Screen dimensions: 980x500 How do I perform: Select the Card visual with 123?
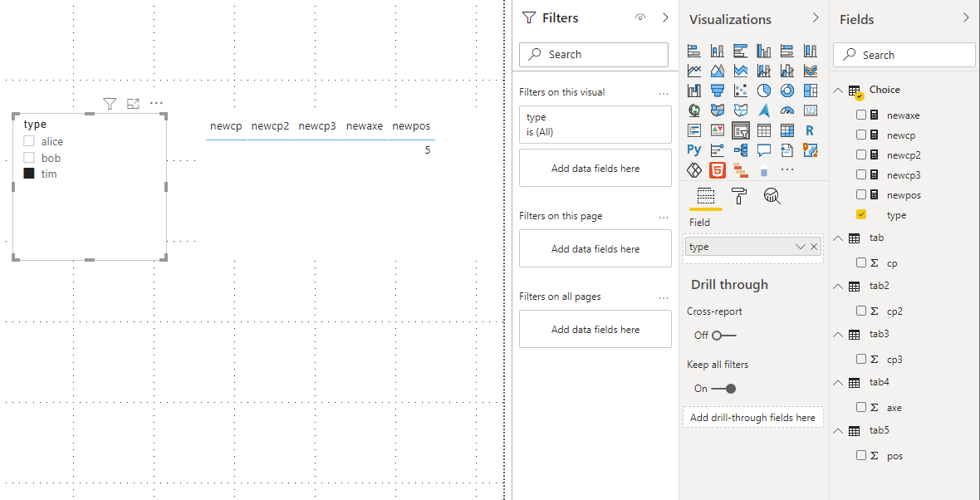pyautogui.click(x=811, y=110)
